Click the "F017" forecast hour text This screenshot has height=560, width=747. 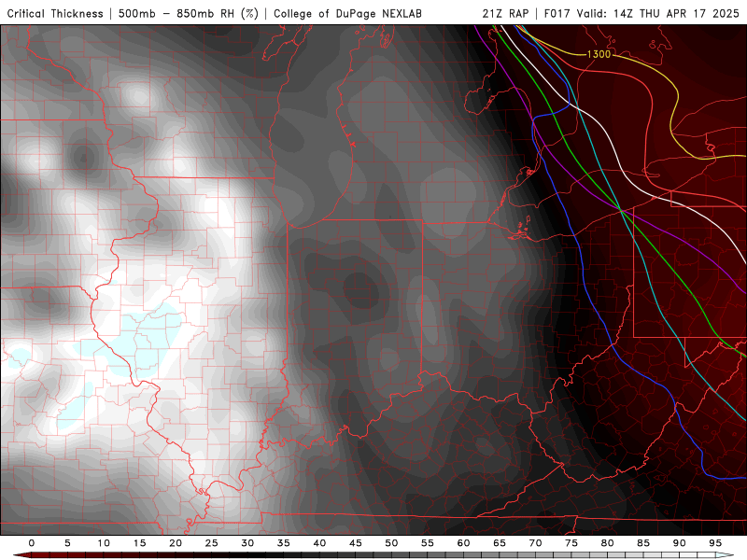pyautogui.click(x=557, y=13)
